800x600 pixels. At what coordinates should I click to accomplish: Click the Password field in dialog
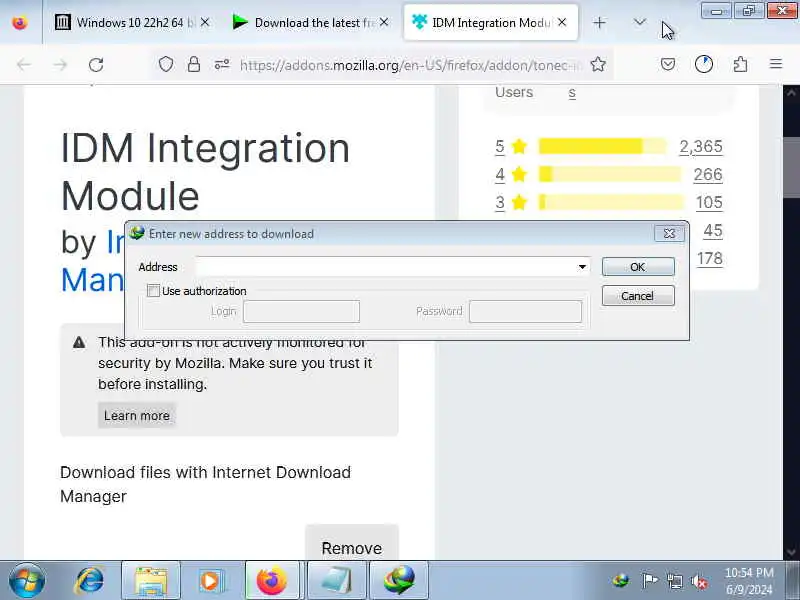point(526,311)
